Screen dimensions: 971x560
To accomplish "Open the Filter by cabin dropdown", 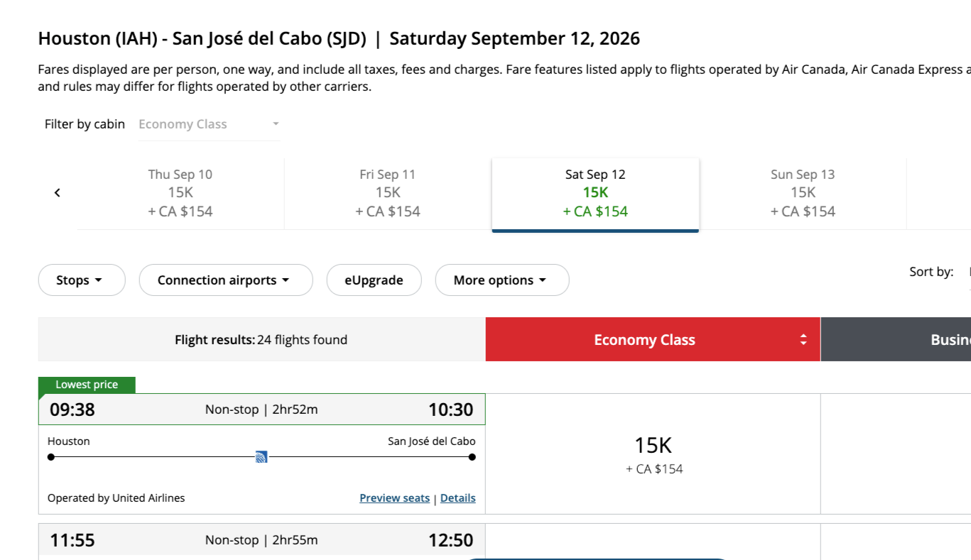I will [209, 124].
